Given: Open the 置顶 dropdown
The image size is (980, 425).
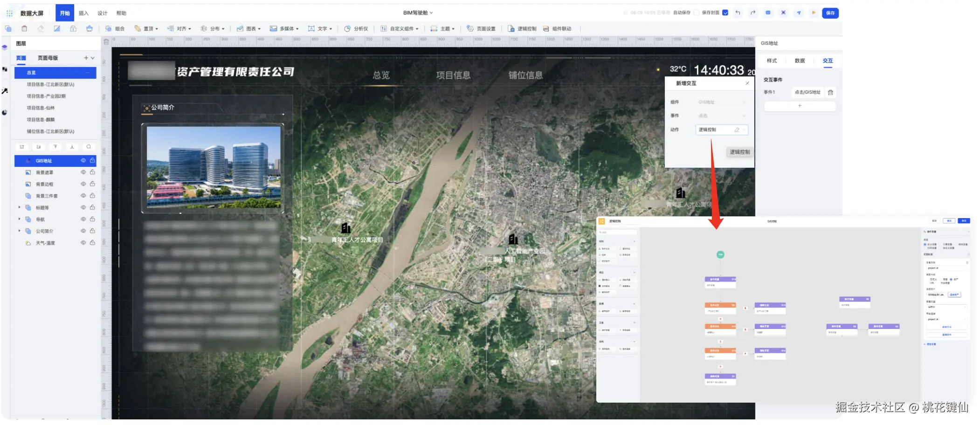Looking at the screenshot, I should pos(146,28).
